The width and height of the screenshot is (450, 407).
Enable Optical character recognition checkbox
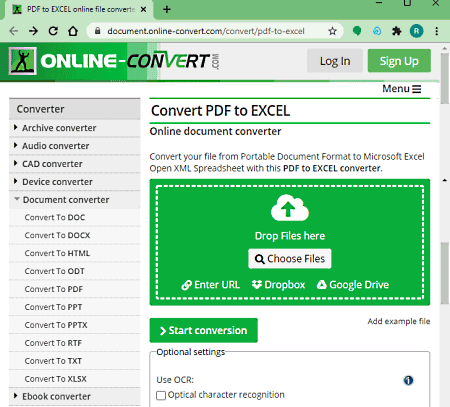[x=161, y=395]
